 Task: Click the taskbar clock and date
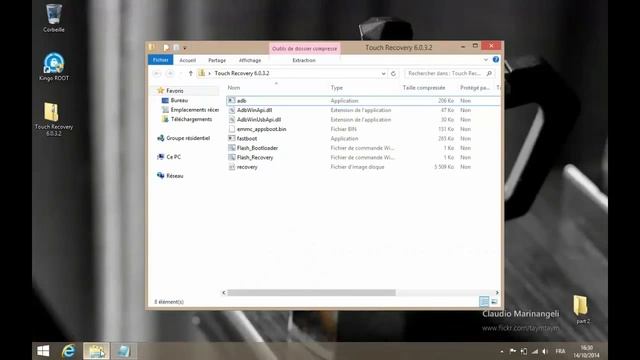[586, 351]
